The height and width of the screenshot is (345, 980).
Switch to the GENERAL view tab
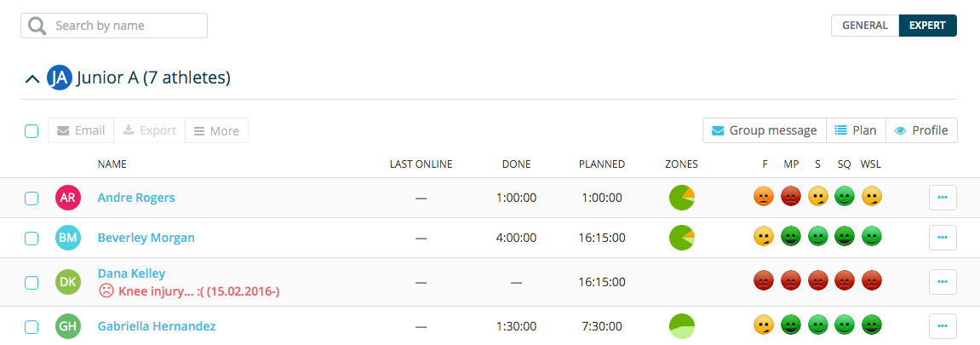click(x=865, y=26)
